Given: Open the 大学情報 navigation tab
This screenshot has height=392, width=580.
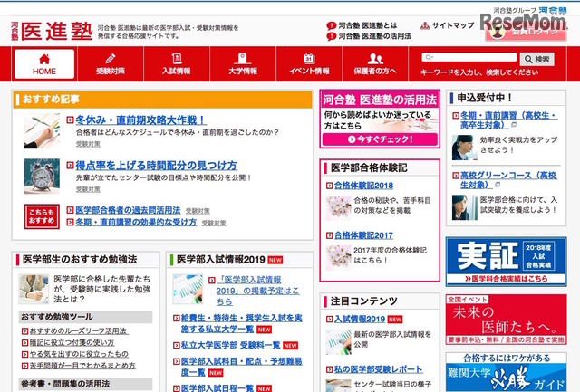Looking at the screenshot, I should 243,64.
